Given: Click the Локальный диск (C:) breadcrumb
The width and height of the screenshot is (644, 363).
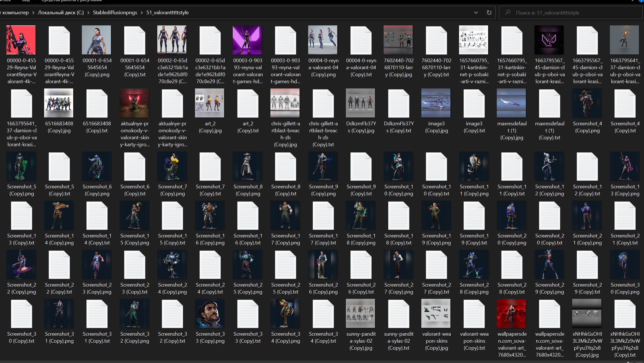Looking at the screenshot, I should click(61, 13).
